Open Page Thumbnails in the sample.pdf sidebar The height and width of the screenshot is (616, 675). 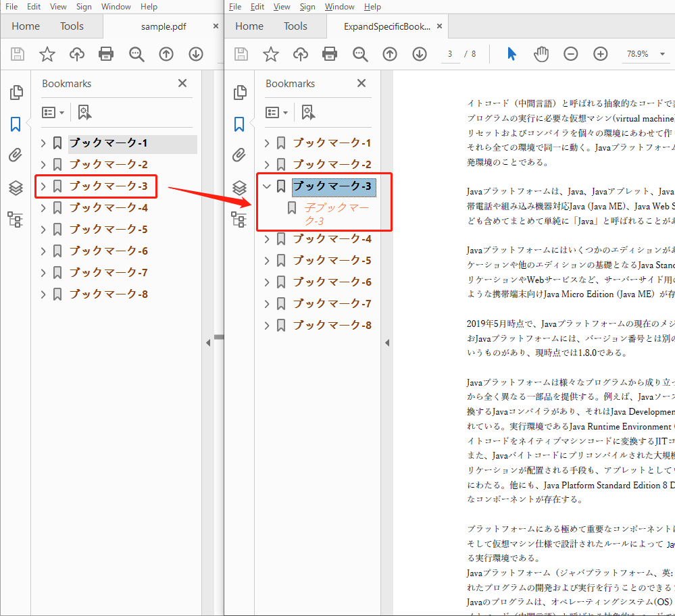point(16,92)
